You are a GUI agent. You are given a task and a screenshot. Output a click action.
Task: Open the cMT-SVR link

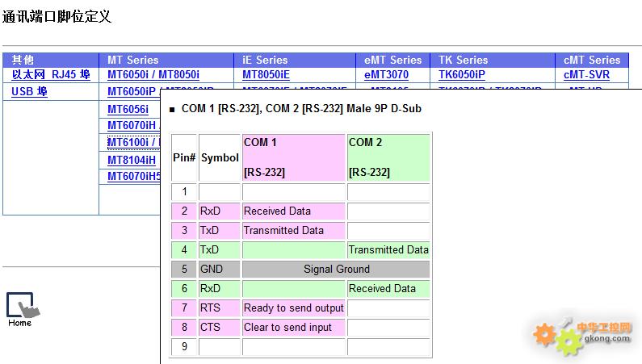[x=586, y=75]
